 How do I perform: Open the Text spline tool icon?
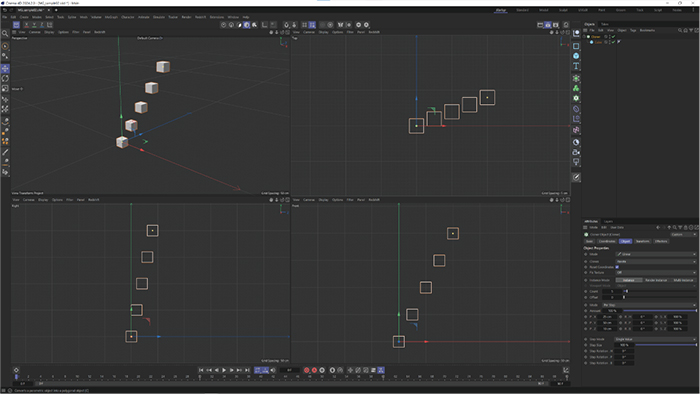pos(576,66)
